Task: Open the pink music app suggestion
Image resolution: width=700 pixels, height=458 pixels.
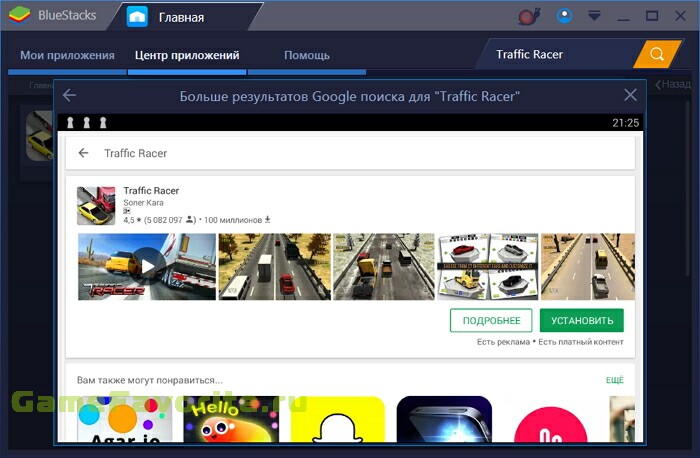Action: tap(550, 422)
